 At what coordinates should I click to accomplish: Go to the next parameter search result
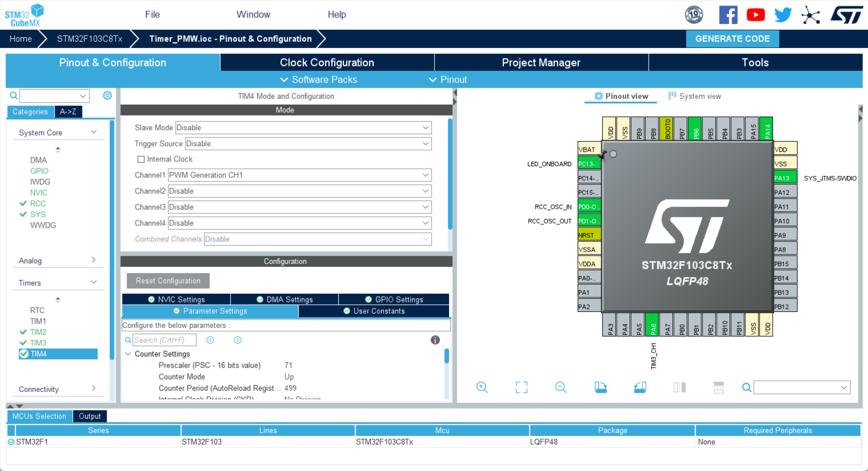[238, 340]
